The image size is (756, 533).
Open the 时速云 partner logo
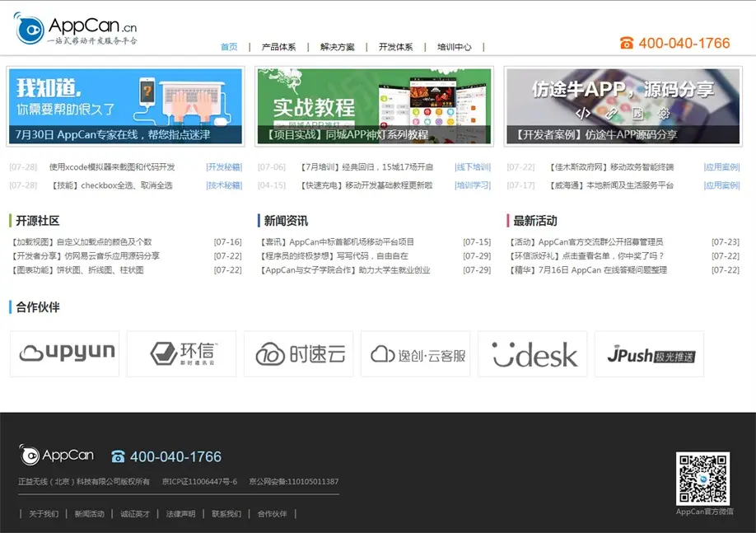[298, 353]
